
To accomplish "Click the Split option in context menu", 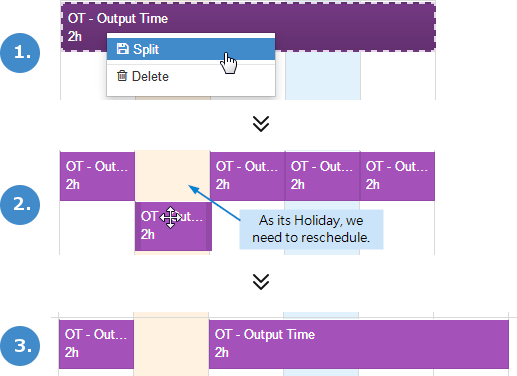I will pyautogui.click(x=191, y=49).
